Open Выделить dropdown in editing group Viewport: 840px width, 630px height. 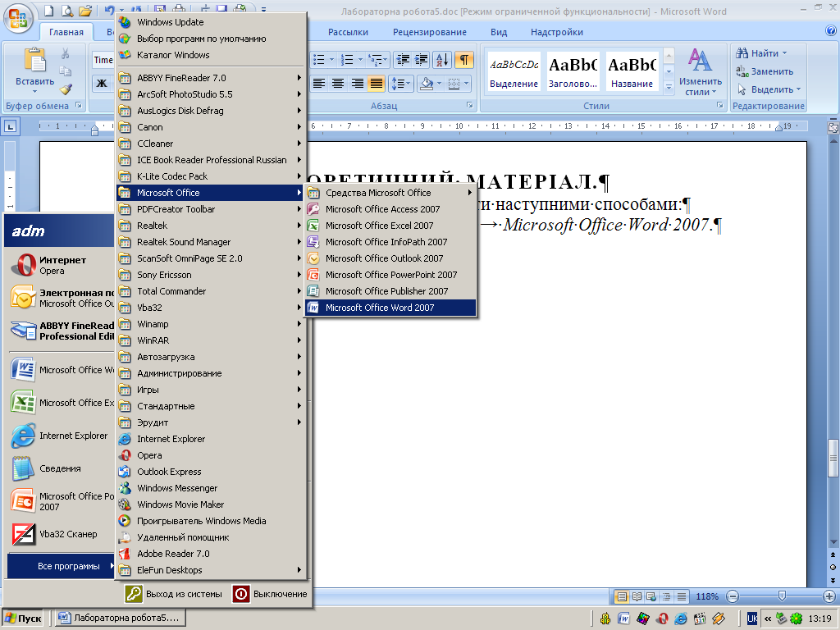(769, 89)
